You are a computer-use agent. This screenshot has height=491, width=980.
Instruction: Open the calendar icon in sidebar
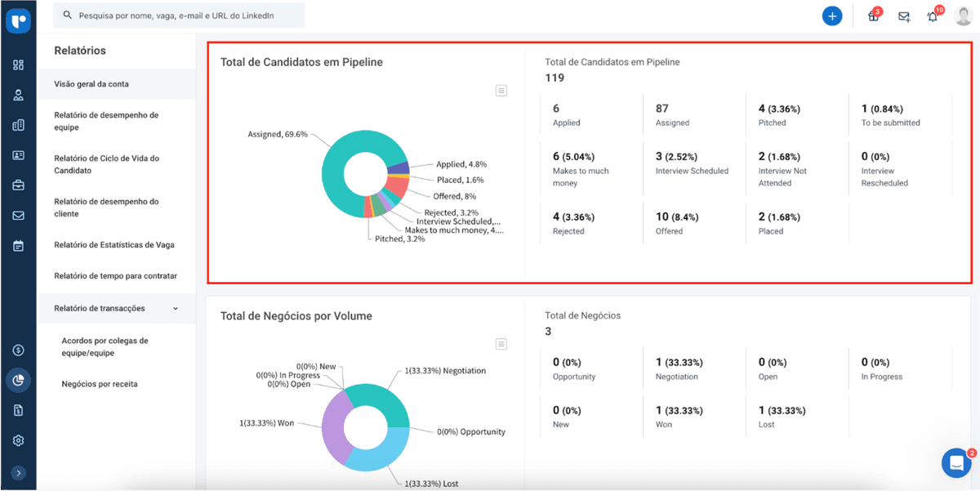coord(18,245)
